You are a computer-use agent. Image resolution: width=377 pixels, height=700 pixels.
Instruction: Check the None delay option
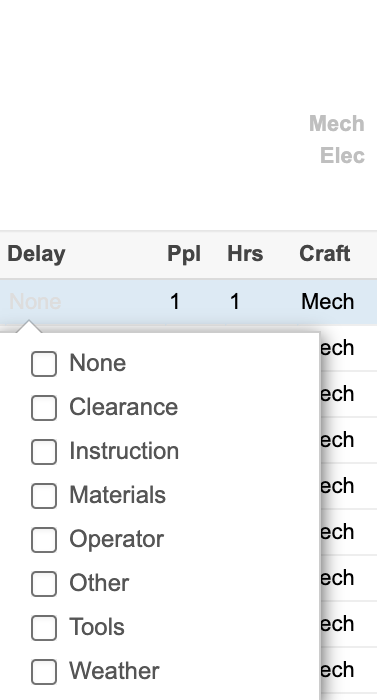coord(44,364)
